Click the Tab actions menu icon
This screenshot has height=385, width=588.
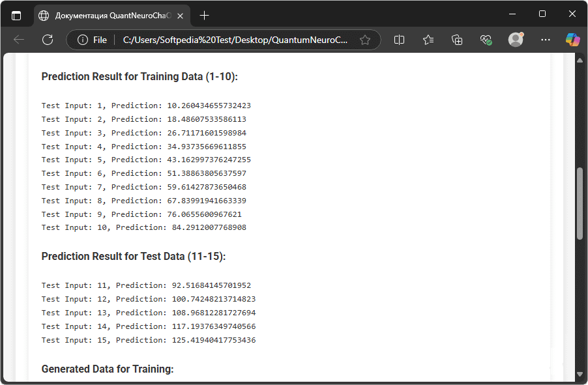click(16, 15)
